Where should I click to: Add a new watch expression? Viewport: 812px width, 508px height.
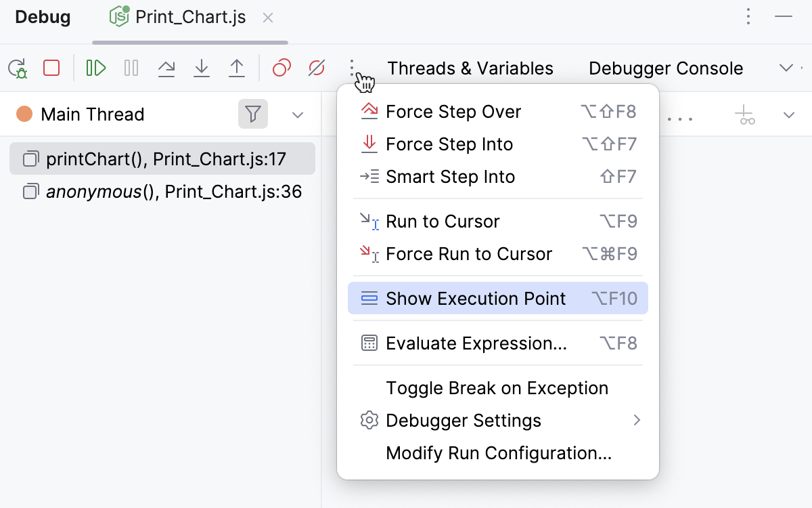[x=744, y=116]
